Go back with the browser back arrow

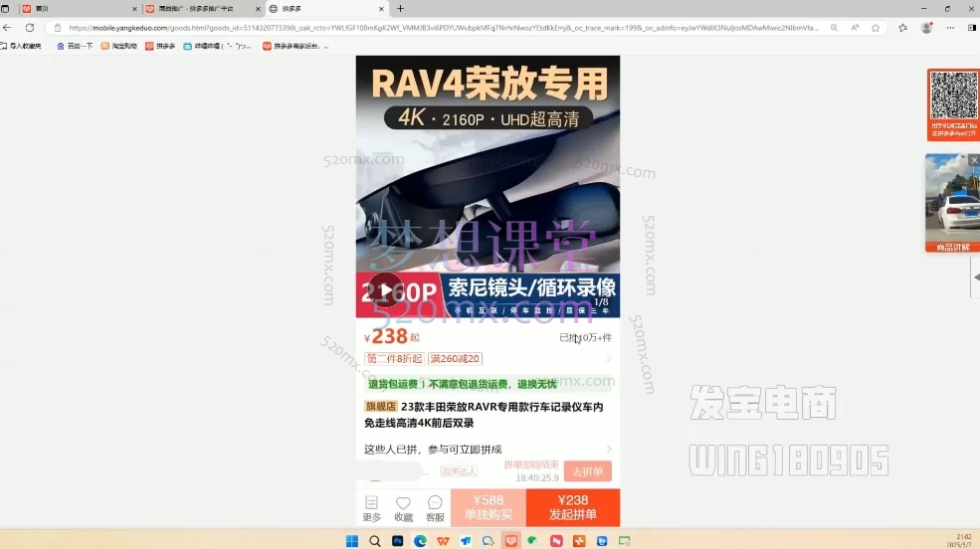(7, 28)
